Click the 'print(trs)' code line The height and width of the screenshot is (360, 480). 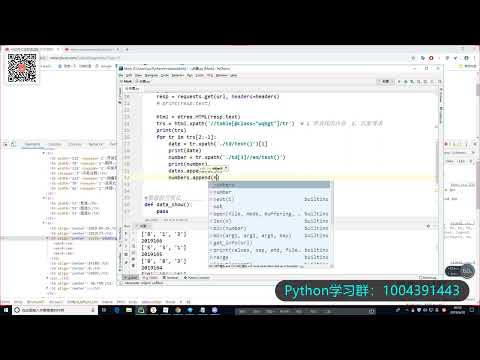pyautogui.click(x=171, y=130)
